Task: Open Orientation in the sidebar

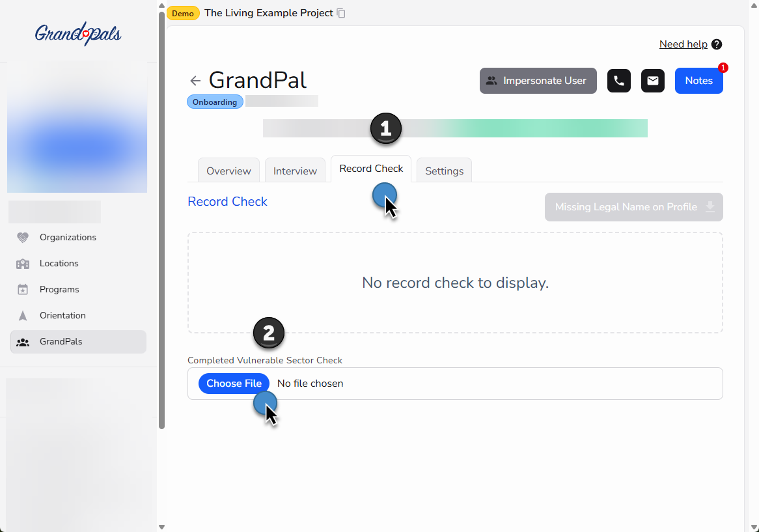Action: (78, 316)
